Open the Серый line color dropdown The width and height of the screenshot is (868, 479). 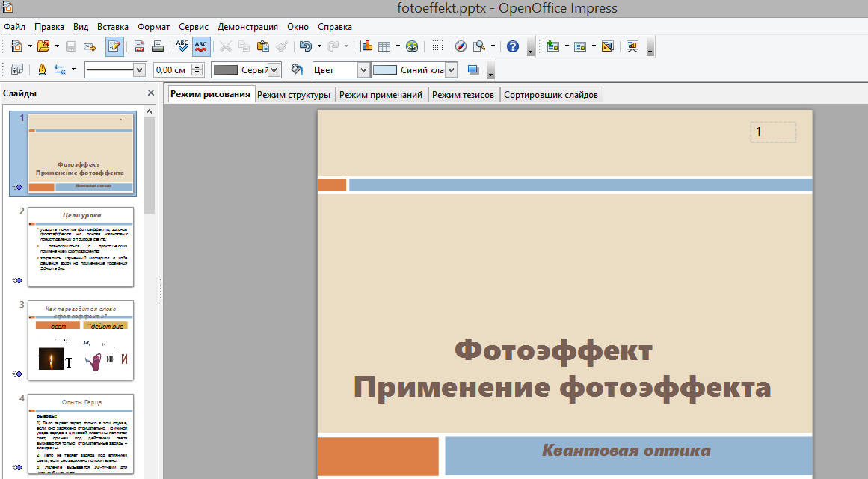point(274,70)
